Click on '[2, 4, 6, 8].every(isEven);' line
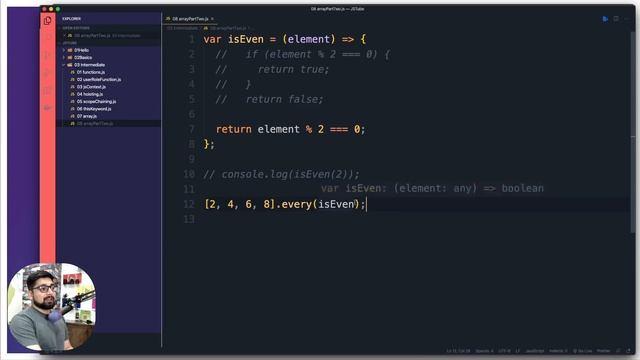The image size is (640, 360). 284,204
